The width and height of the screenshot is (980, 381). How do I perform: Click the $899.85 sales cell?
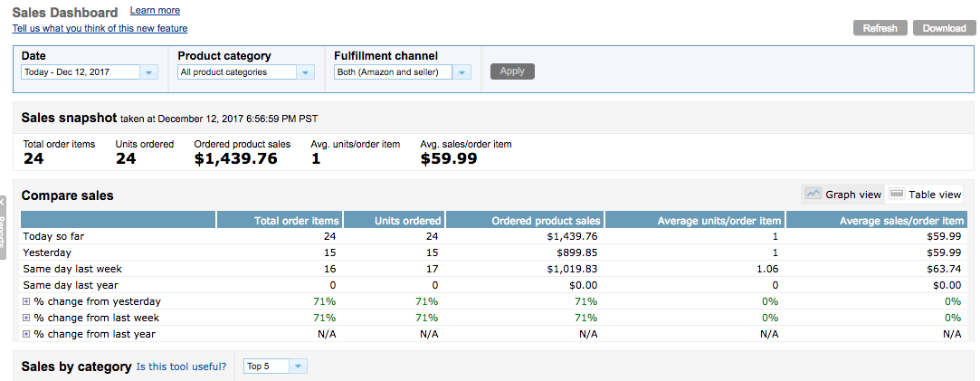[576, 253]
